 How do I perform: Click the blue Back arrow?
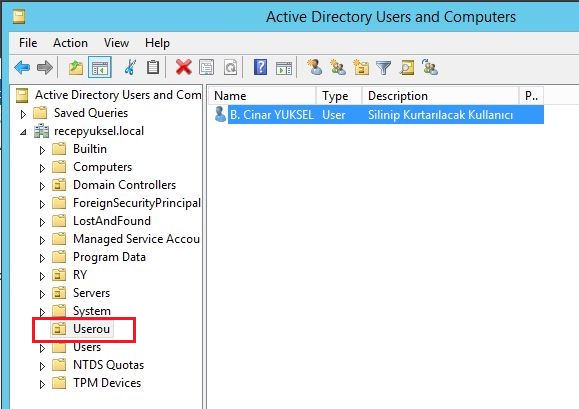coord(22,68)
